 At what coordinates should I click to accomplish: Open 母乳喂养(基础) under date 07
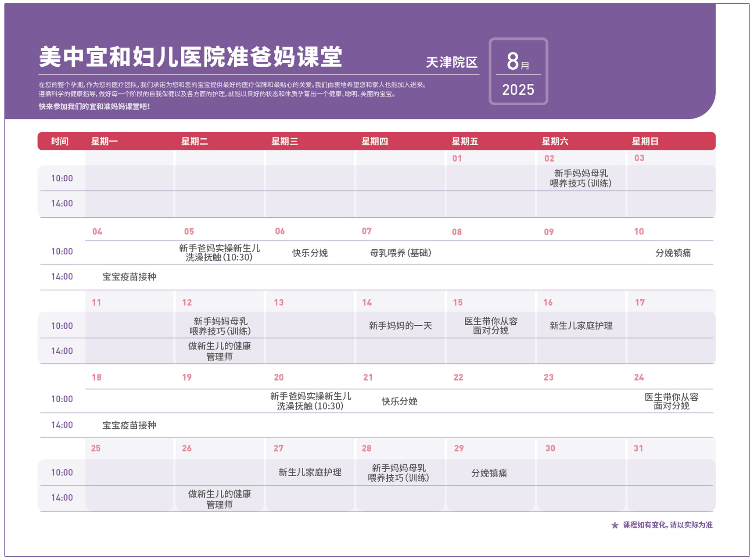click(400, 253)
